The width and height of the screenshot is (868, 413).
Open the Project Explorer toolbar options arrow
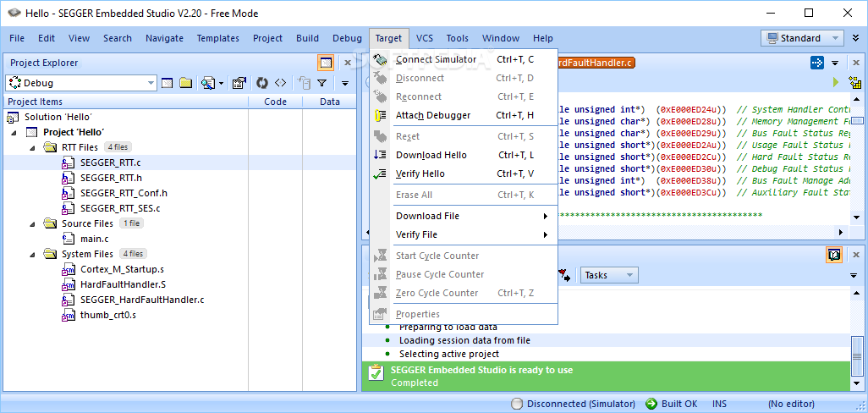coord(345,84)
